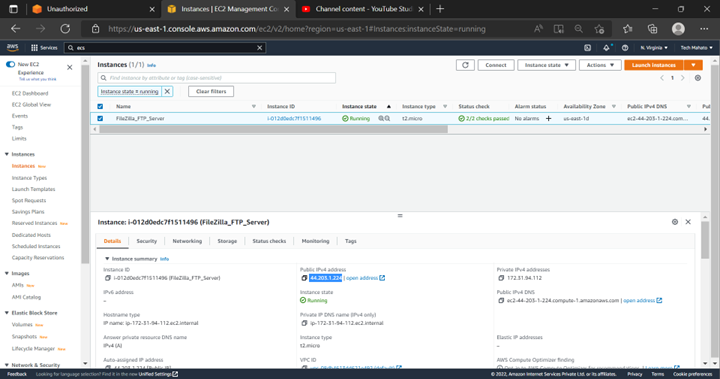Close the instance details panel

coord(688,222)
